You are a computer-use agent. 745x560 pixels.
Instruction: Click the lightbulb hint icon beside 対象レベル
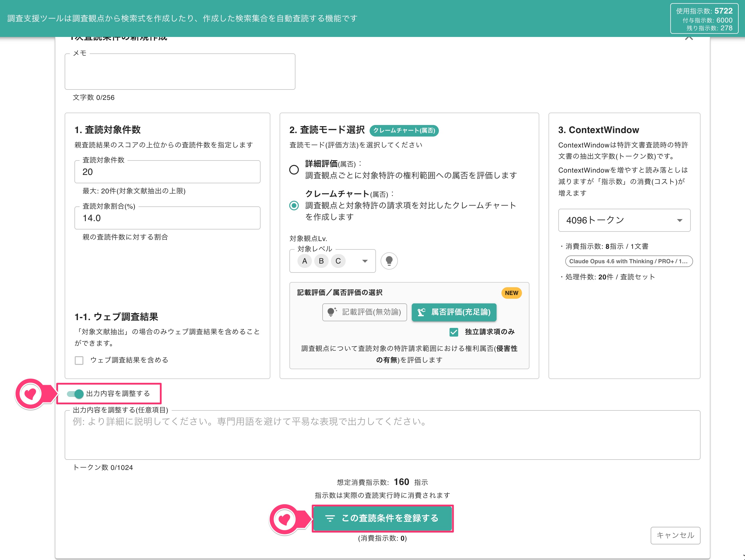pyautogui.click(x=389, y=261)
